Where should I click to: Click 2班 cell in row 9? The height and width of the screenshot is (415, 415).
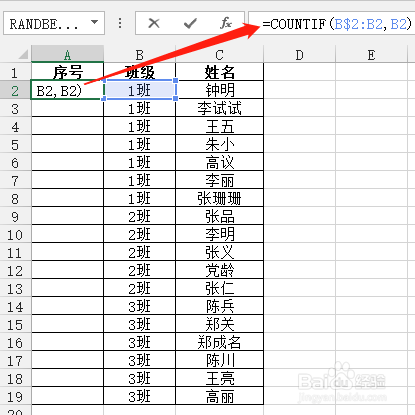pyautogui.click(x=139, y=216)
